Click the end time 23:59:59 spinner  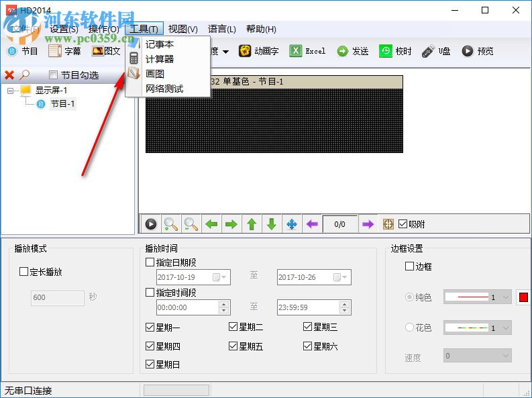344,307
